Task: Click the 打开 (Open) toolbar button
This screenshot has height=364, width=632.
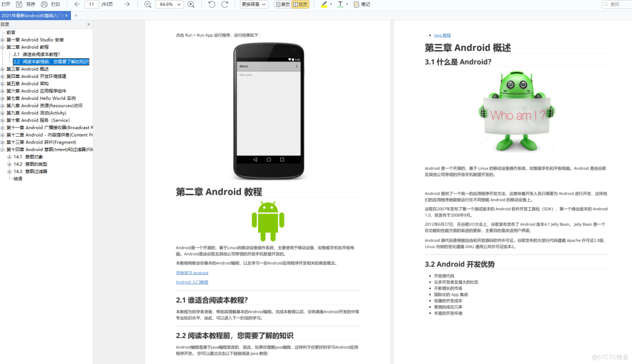Action: click(6, 4)
